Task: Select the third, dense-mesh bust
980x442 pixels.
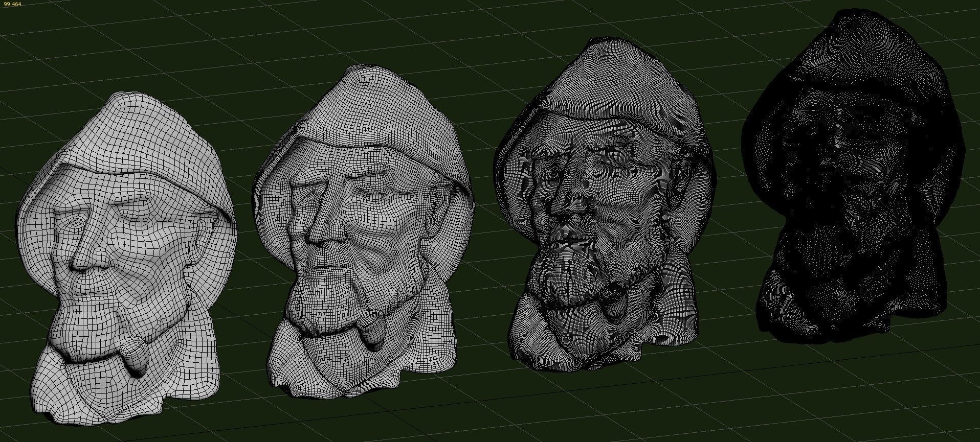Action: pyautogui.click(x=605, y=204)
